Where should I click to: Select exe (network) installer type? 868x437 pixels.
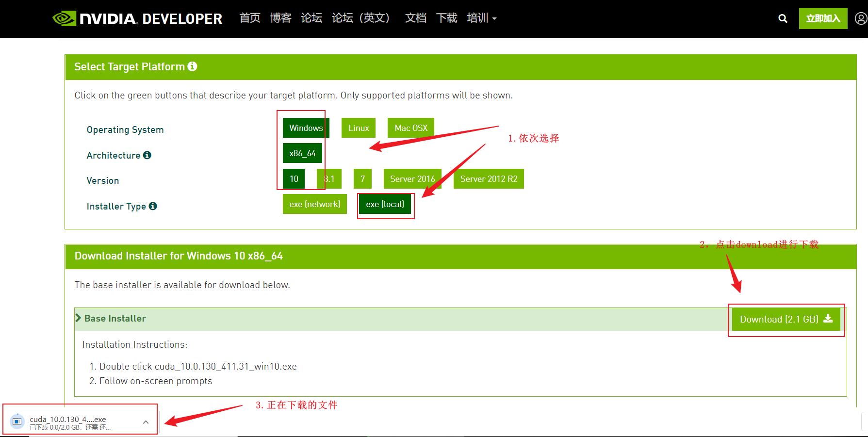click(315, 204)
